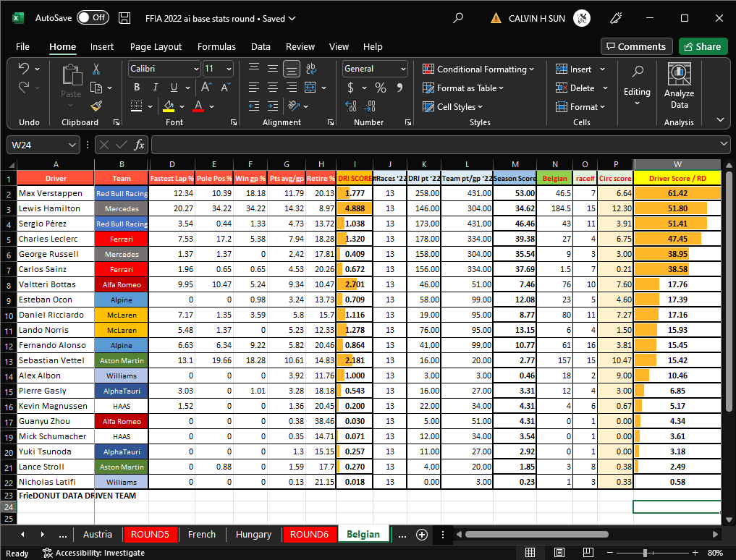
Task: Click the Redo arrow icon
Action: click(x=24, y=88)
